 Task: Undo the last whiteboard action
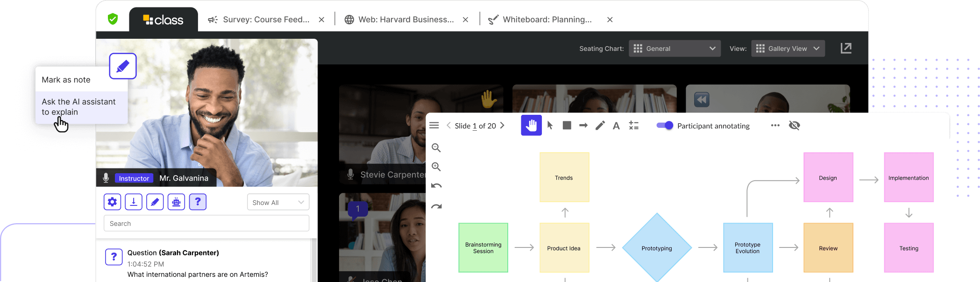pos(436,186)
